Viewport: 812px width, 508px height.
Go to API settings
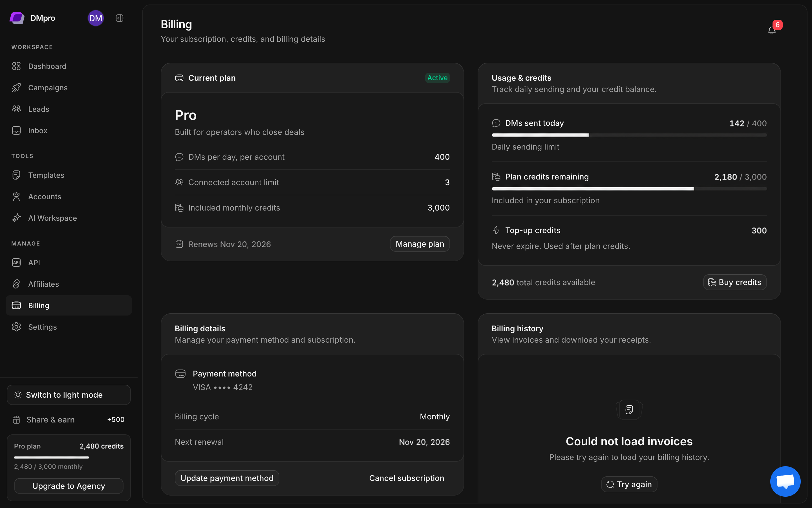[x=69, y=262]
